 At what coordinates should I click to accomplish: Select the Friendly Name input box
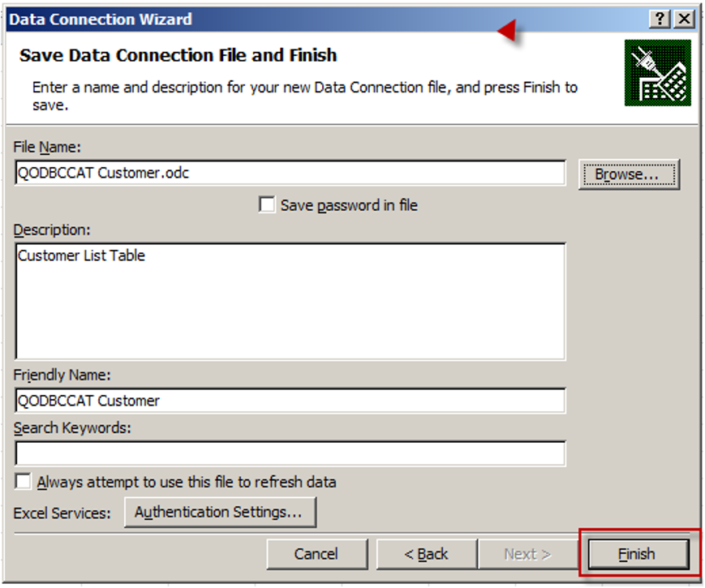290,401
